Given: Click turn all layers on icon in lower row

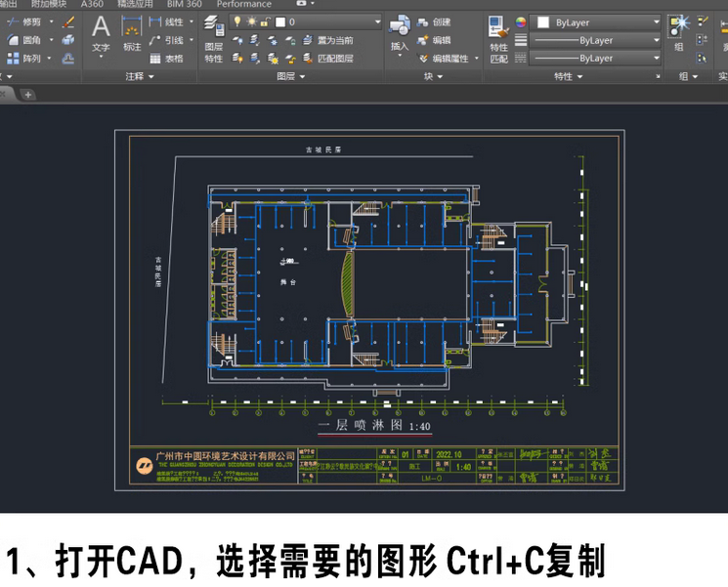Looking at the screenshot, I should 237,59.
